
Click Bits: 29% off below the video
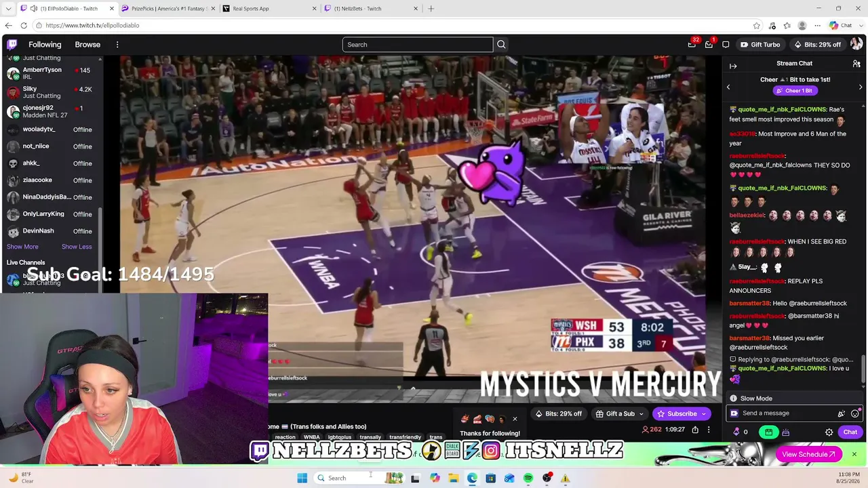click(559, 414)
